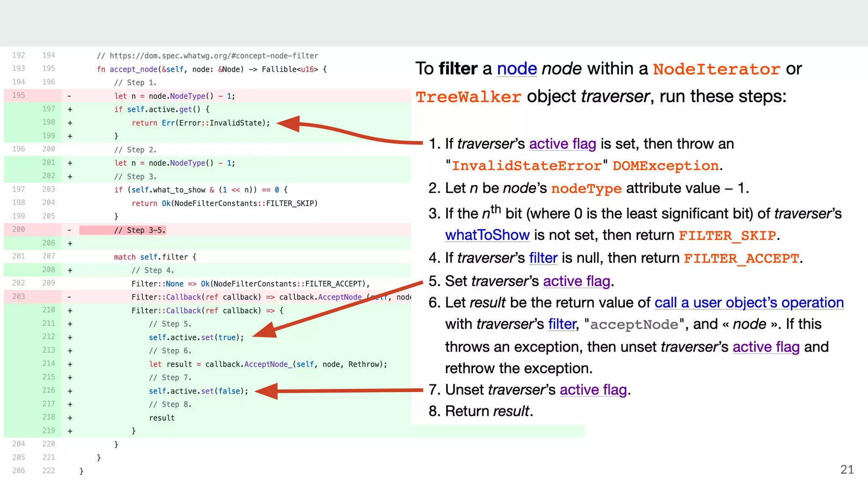This screenshot has width=868, height=488.
Task: Click the 'filter' link in step 4
Action: pos(543,258)
